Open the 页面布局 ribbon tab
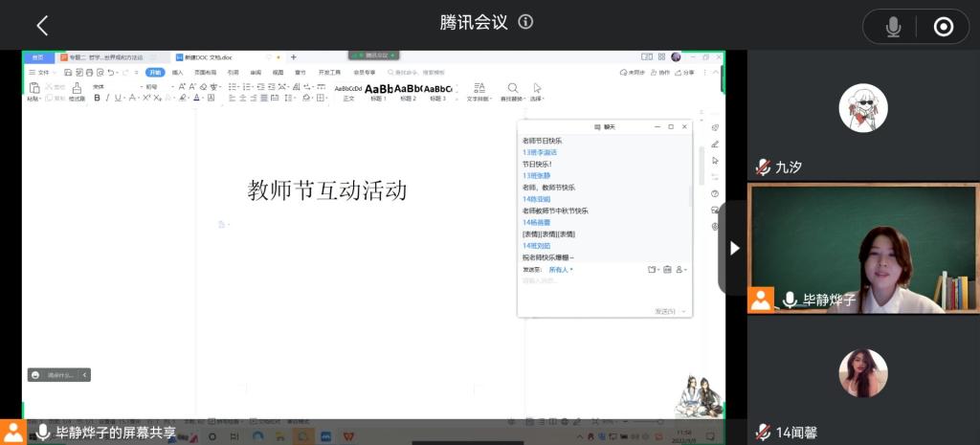 pos(205,72)
